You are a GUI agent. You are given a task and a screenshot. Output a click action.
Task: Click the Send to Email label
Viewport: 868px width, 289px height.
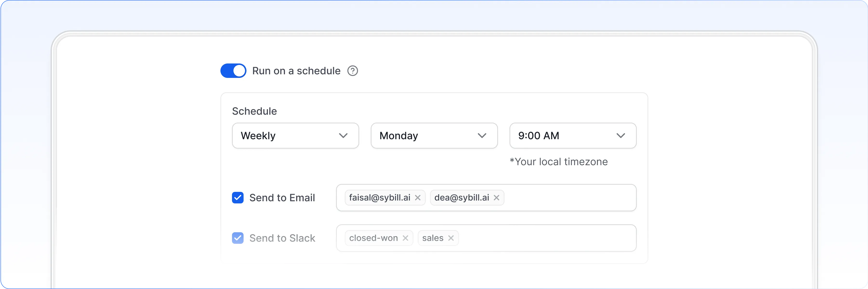tap(282, 198)
